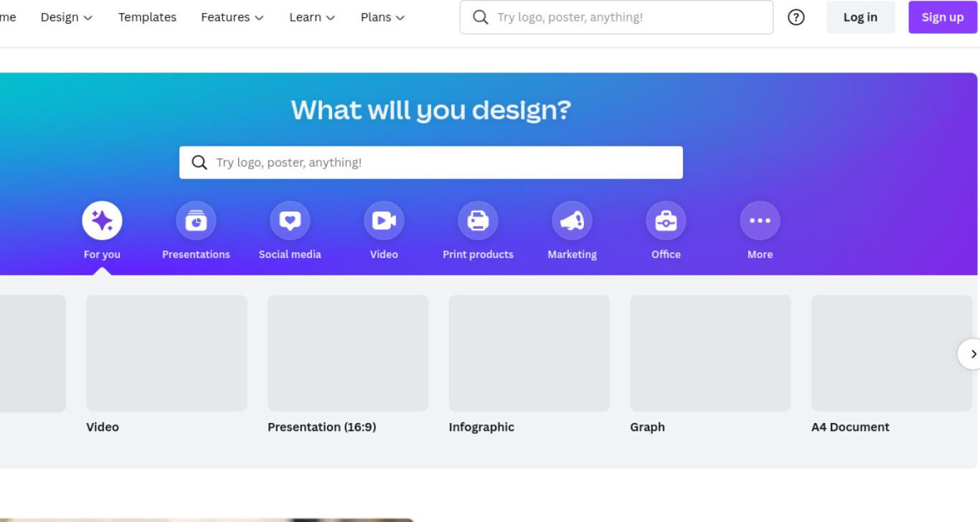Click the 'Social media' label

(290, 255)
